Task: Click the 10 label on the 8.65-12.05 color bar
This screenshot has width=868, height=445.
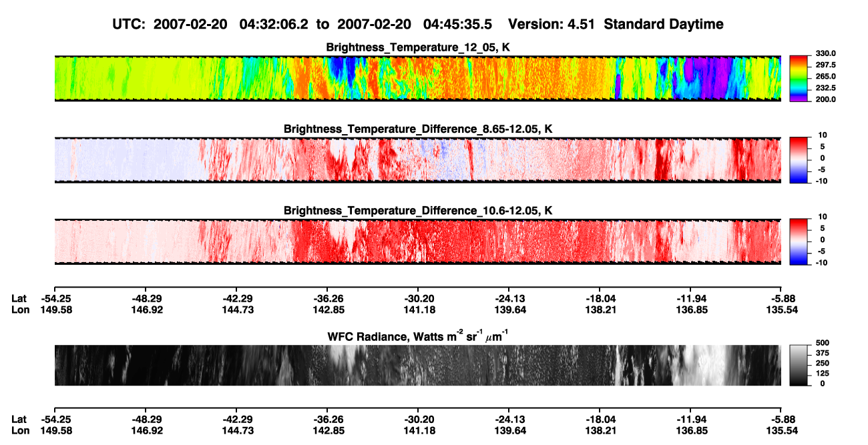Action: tap(822, 135)
